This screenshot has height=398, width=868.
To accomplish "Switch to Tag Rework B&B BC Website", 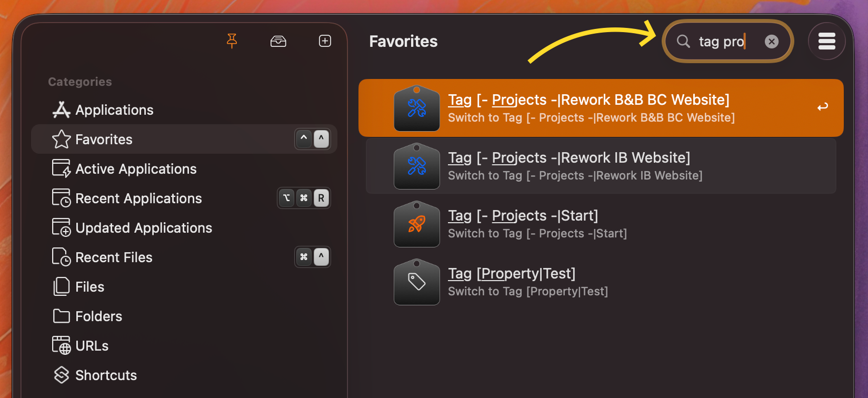I will (x=588, y=100).
